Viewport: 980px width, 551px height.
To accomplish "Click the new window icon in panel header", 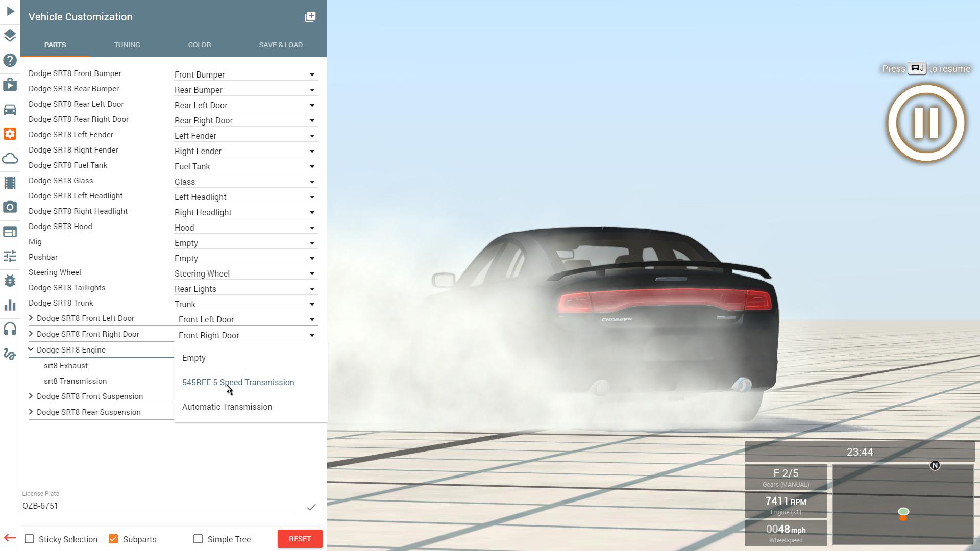I will coord(310,17).
